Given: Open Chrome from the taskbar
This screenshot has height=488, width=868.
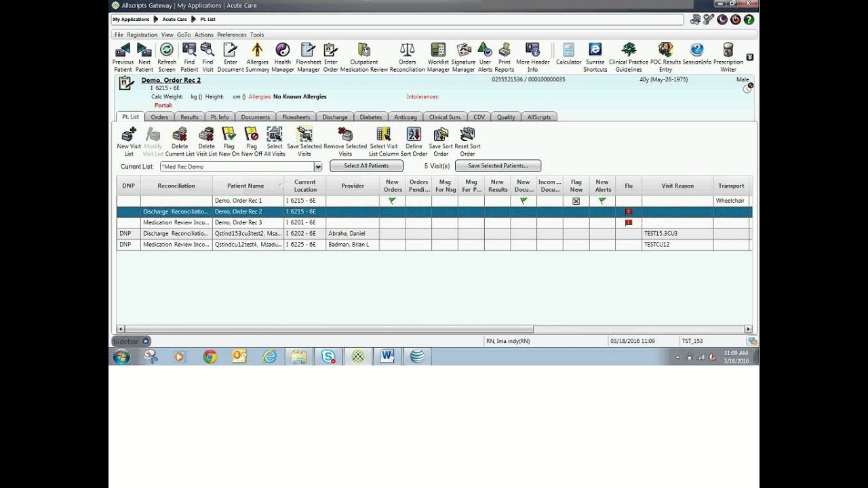Looking at the screenshot, I should (x=210, y=357).
